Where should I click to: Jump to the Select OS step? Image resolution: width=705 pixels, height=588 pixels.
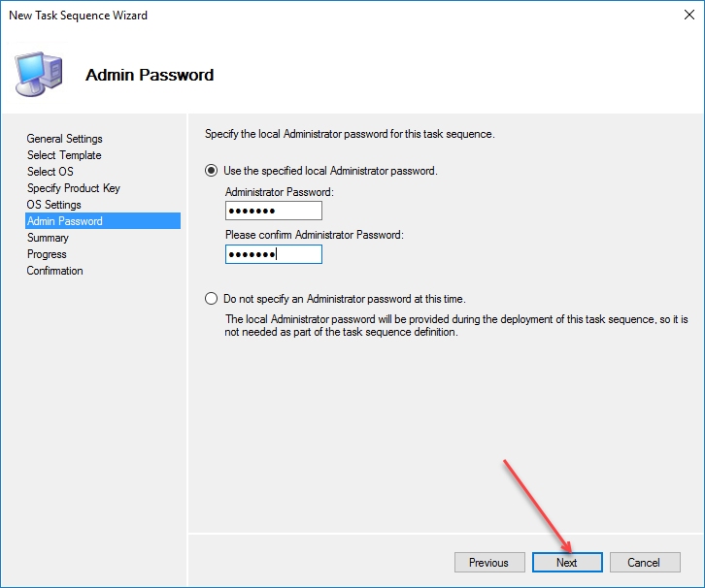click(50, 172)
